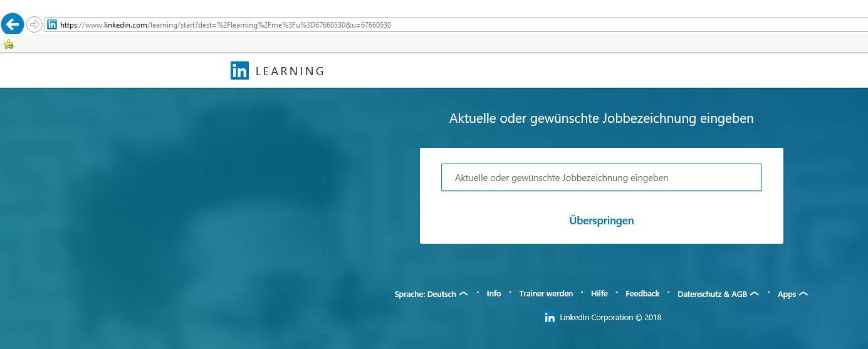The width and height of the screenshot is (868, 349).
Task: Expand the Datenschutz & AGB menu
Action: tap(718, 294)
